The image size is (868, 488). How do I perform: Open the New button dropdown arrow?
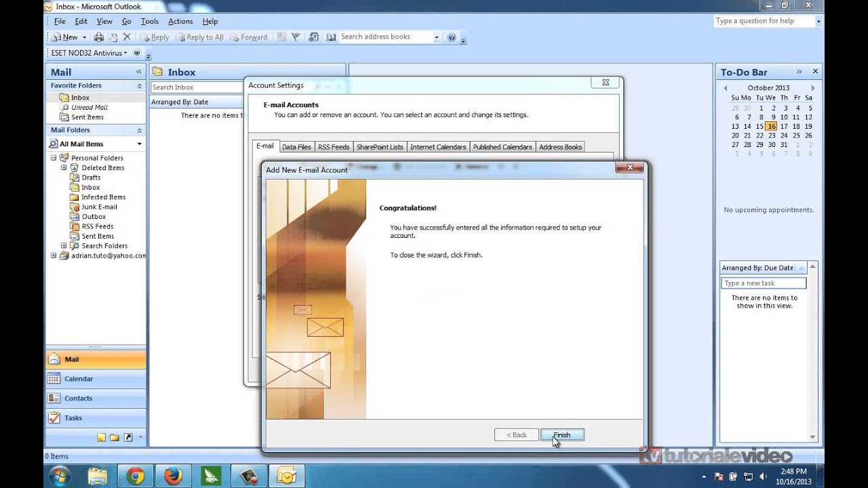(x=84, y=37)
